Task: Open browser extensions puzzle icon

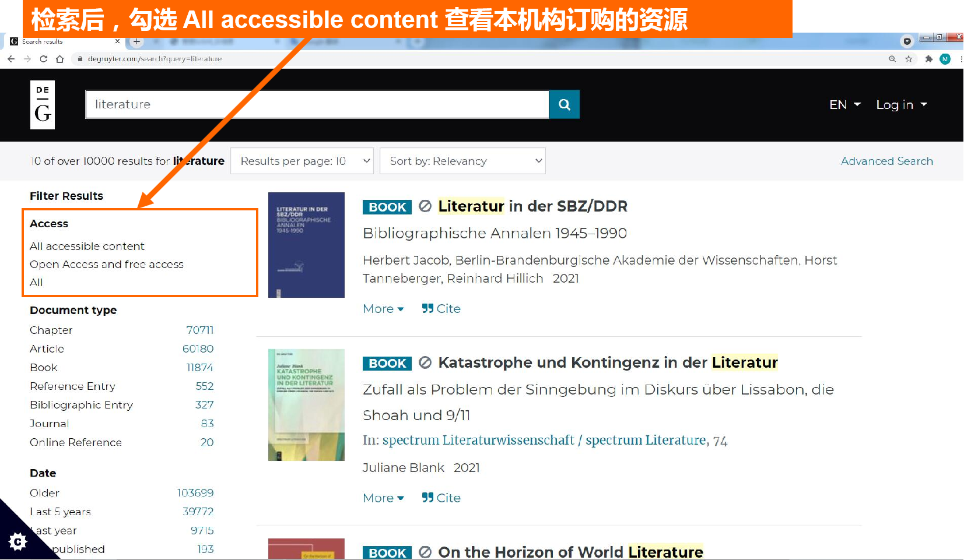Action: (928, 59)
